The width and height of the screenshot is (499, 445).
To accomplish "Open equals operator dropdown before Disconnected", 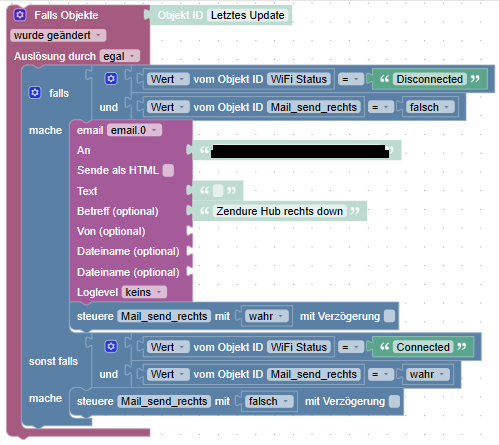I will tap(351, 79).
